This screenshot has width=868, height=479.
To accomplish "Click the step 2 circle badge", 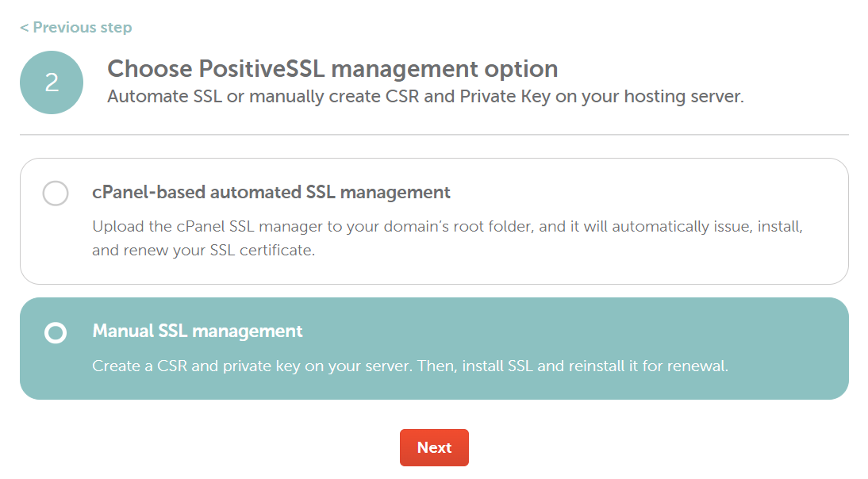I will pyautogui.click(x=52, y=82).
